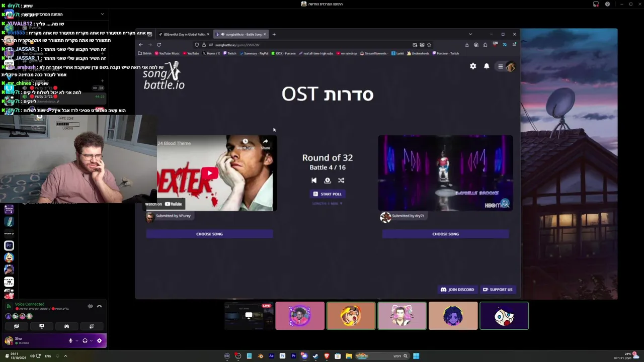Viewport: 644px width, 362px height.
Task: Click the songbattle.io logo
Action: [x=164, y=76]
